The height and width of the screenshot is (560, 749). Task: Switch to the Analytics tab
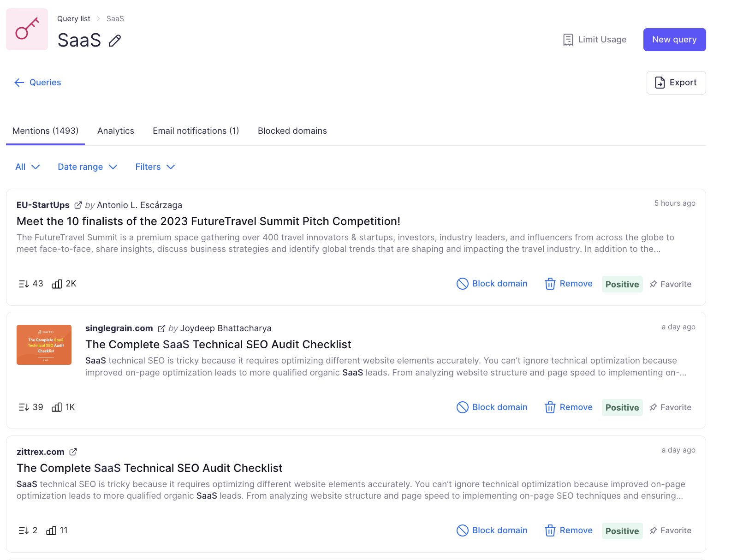click(116, 131)
